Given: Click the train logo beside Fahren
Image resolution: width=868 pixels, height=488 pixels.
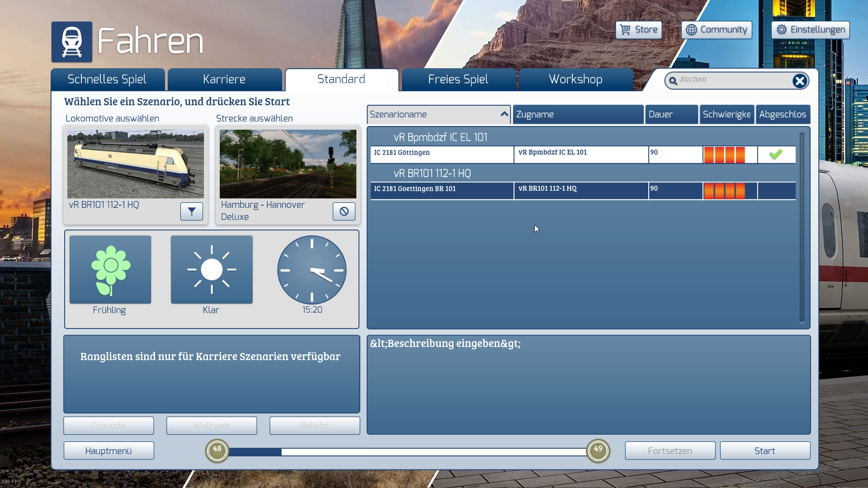Looking at the screenshot, I should coord(72,42).
